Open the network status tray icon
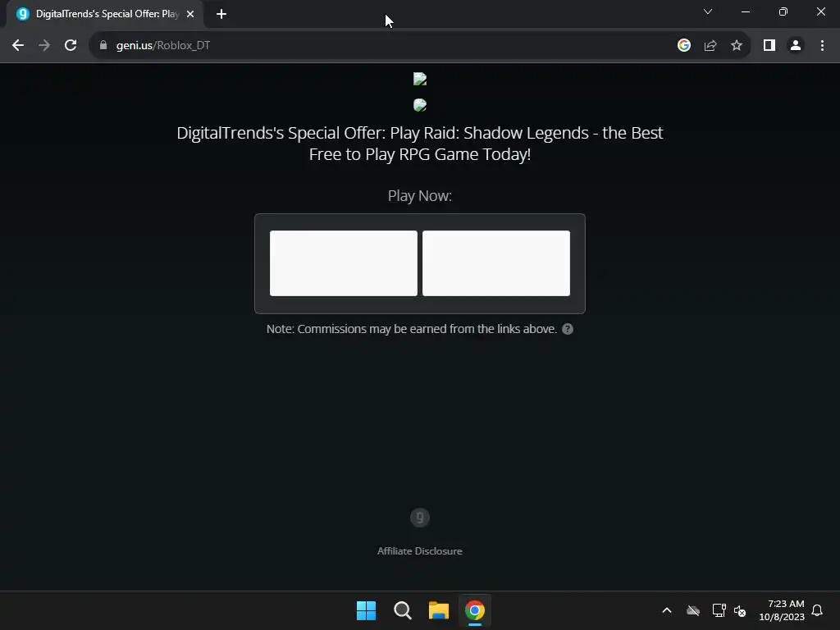This screenshot has height=630, width=840. pyautogui.click(x=719, y=610)
